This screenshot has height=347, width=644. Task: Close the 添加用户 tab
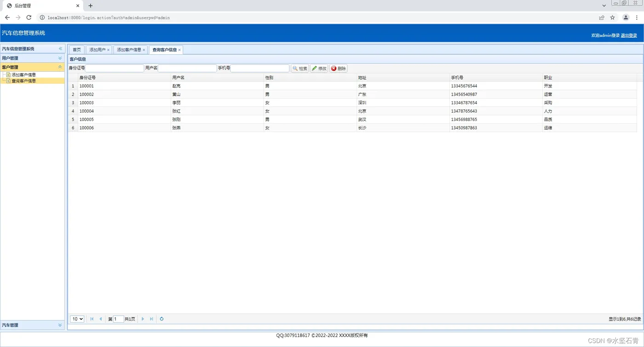pyautogui.click(x=109, y=50)
